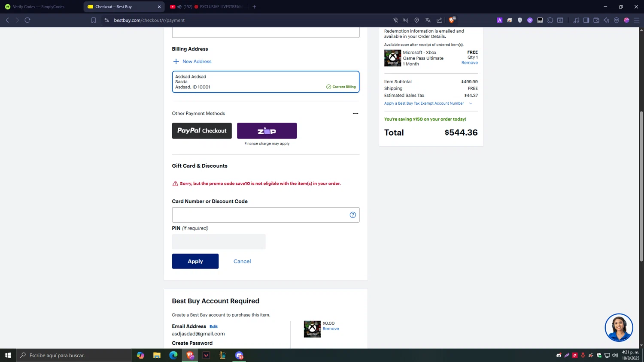This screenshot has height=362, width=644.
Task: Remove Xbox Game Pass in order summary
Action: tap(470, 63)
